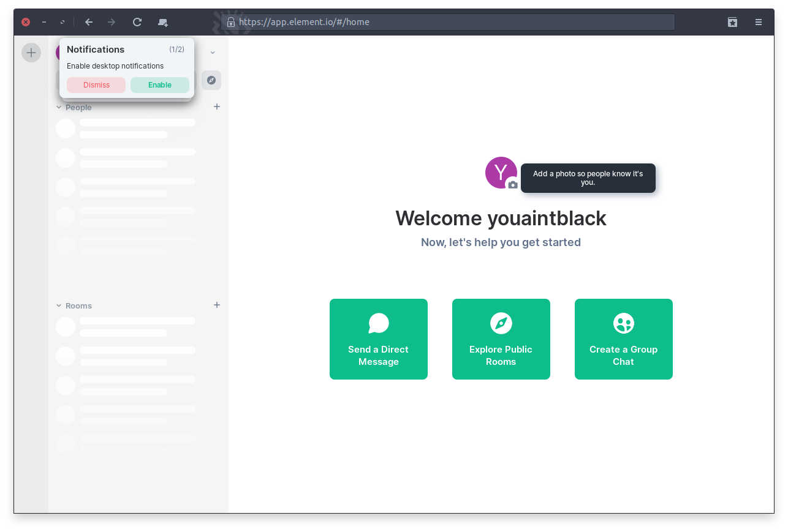The image size is (788, 532).
Task: Open the bookmarks star icon
Action: point(732,22)
